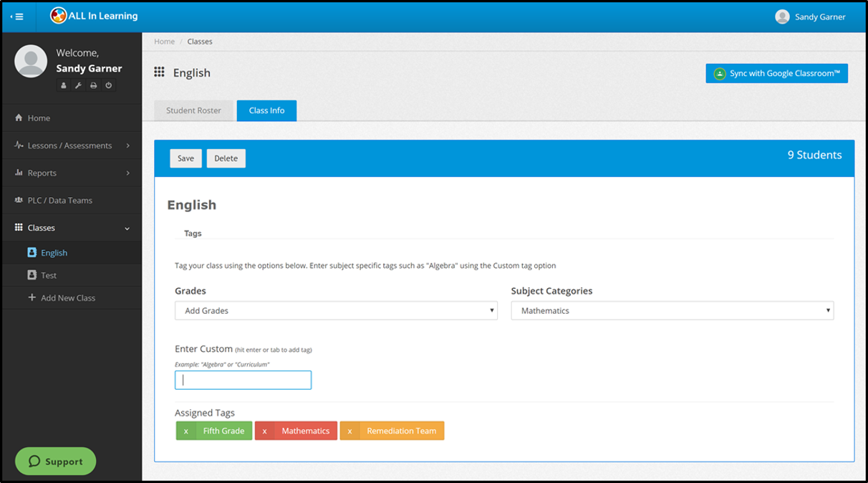Click Sync with Google Classroom button
The height and width of the screenshot is (483, 868).
[x=776, y=74]
